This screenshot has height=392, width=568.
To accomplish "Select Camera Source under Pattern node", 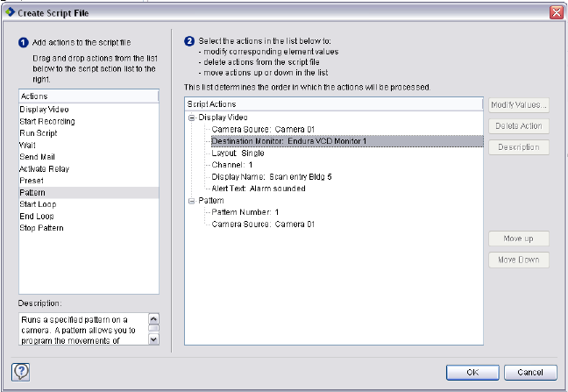I will tap(263, 225).
